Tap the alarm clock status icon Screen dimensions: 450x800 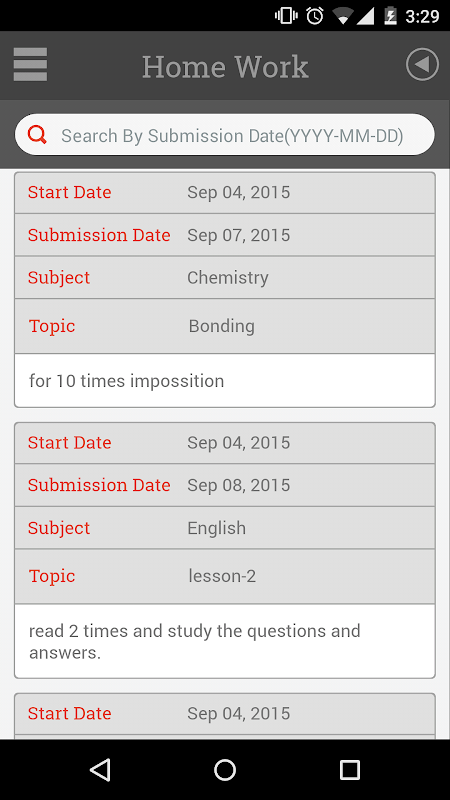315,16
